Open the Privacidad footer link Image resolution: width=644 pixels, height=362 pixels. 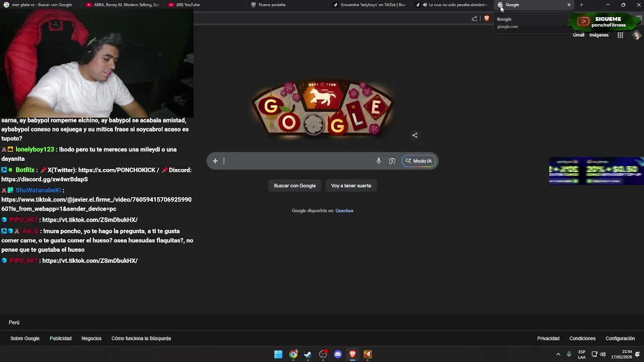(548, 338)
